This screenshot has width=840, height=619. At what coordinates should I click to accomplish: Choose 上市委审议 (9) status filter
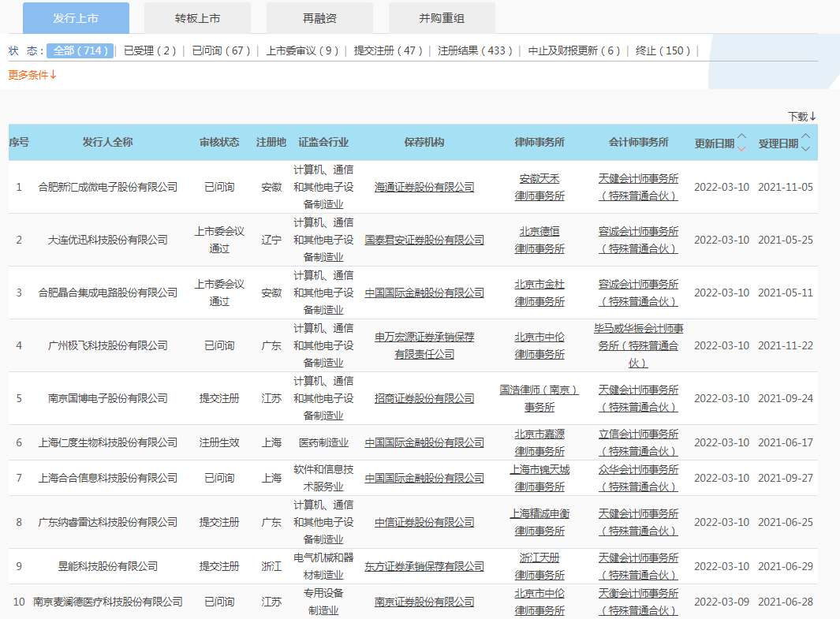point(302,50)
